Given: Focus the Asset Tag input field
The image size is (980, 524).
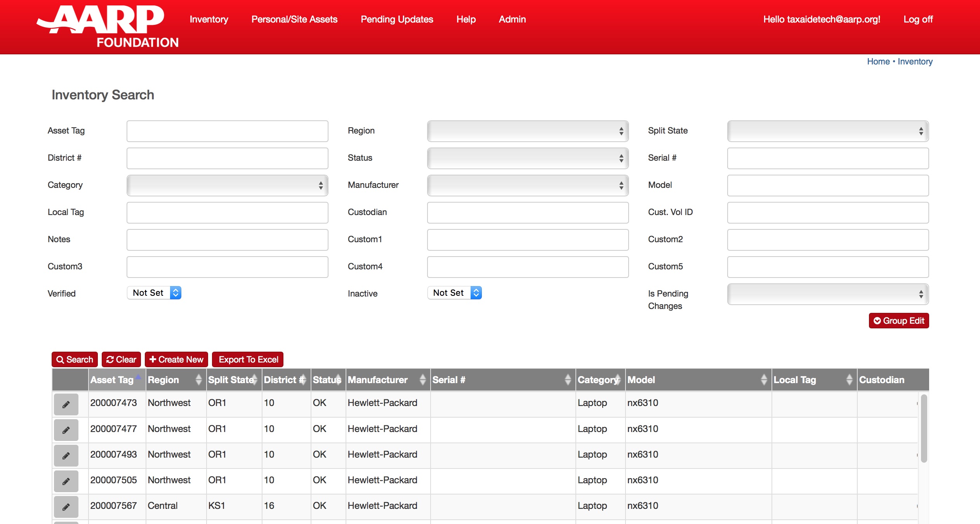Looking at the screenshot, I should [x=228, y=131].
